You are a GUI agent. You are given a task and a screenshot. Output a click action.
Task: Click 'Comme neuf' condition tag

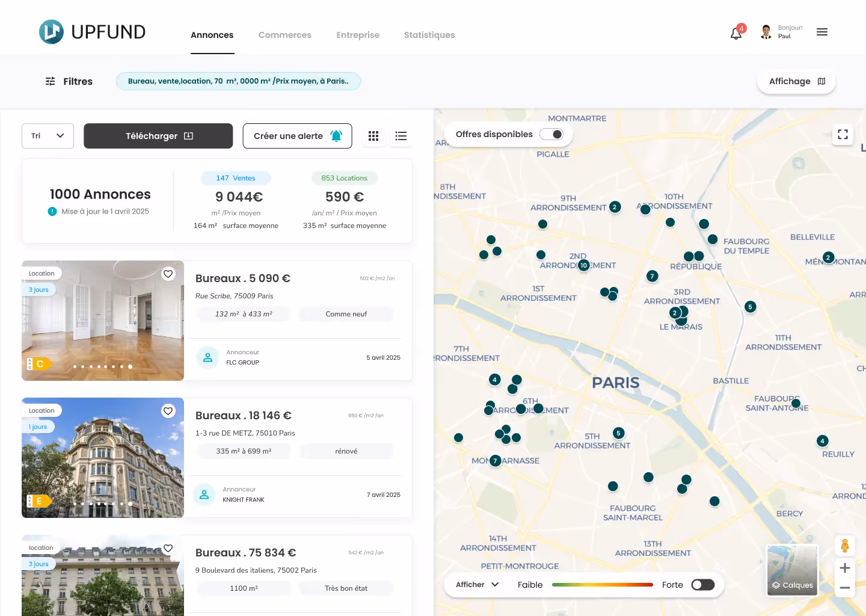tap(346, 314)
